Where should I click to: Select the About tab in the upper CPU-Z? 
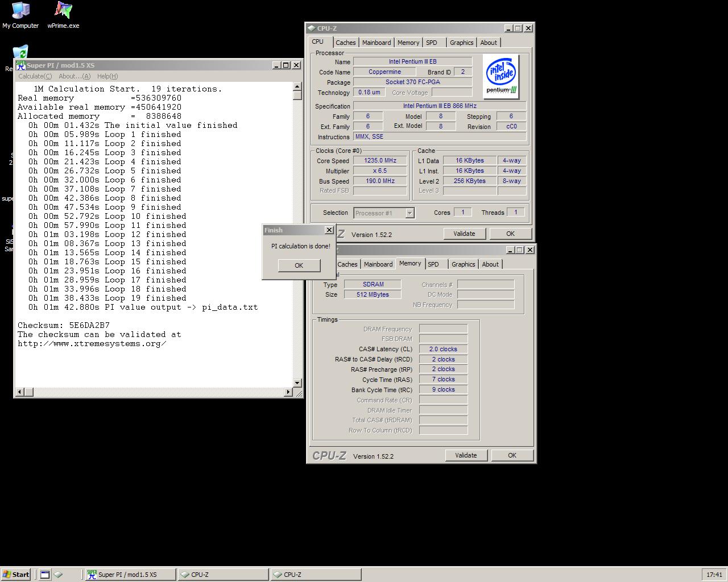click(x=489, y=43)
